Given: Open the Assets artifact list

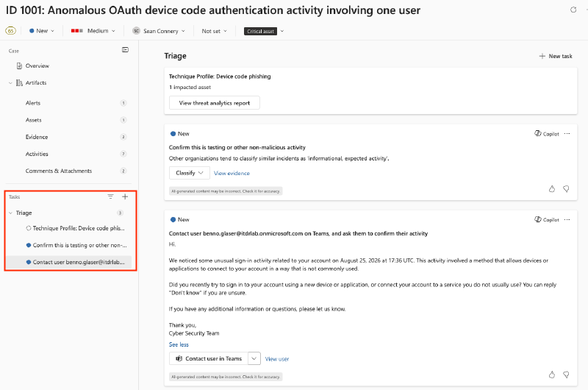Looking at the screenshot, I should pos(33,120).
